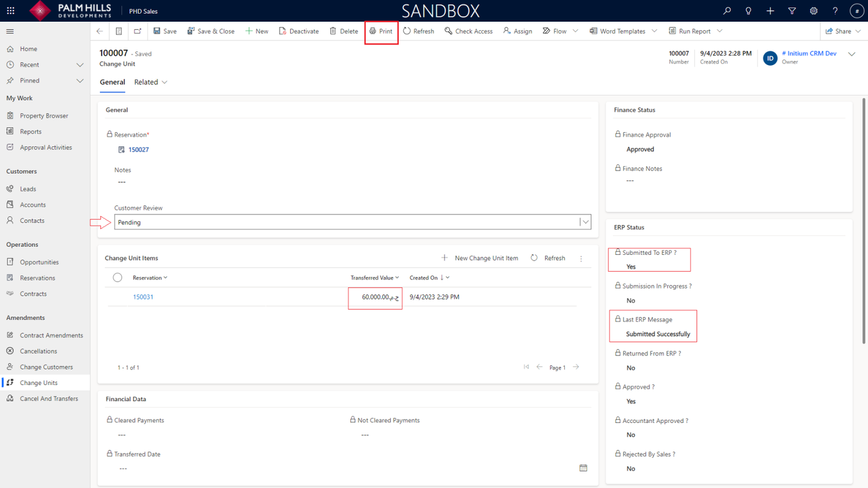Click Delete command button

(x=343, y=31)
